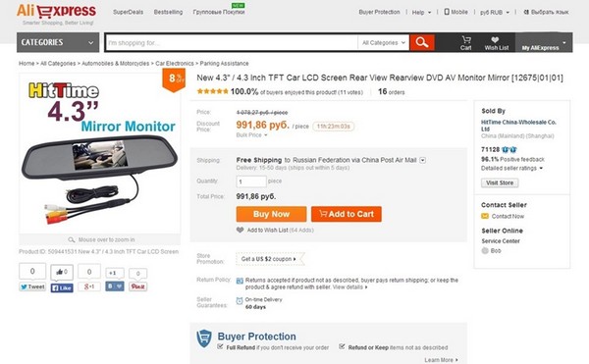Expand the Bulk Price dropdown
Screen dimensions: 589x364
coord(251,135)
